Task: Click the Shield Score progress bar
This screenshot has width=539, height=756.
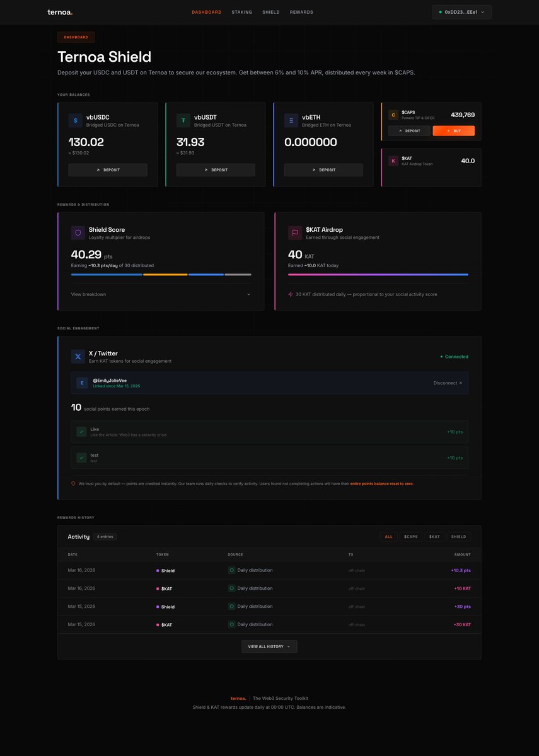Action: tap(161, 274)
